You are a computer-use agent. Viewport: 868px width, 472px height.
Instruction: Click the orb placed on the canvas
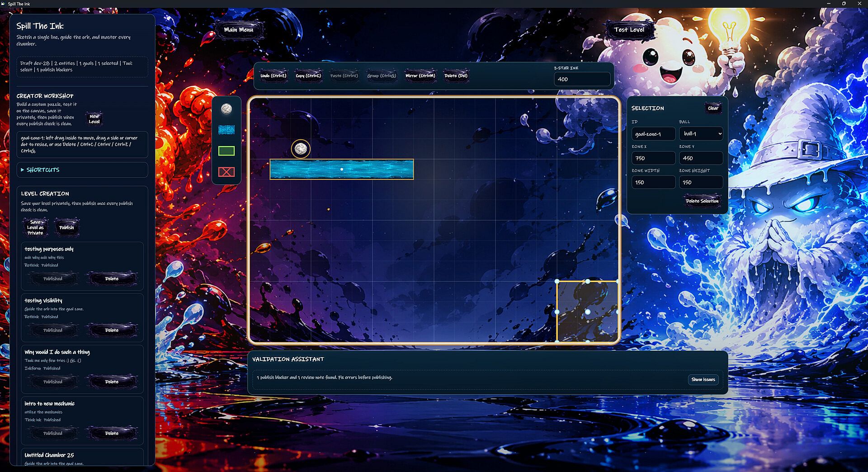(301, 149)
